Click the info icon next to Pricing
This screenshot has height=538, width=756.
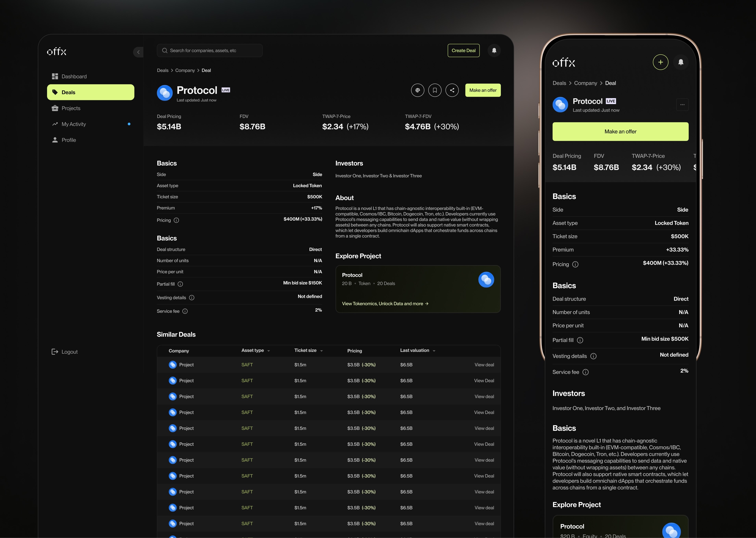coord(176,220)
